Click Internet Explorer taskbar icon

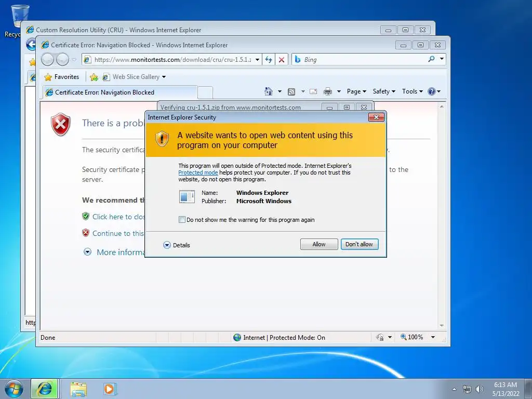(x=45, y=389)
